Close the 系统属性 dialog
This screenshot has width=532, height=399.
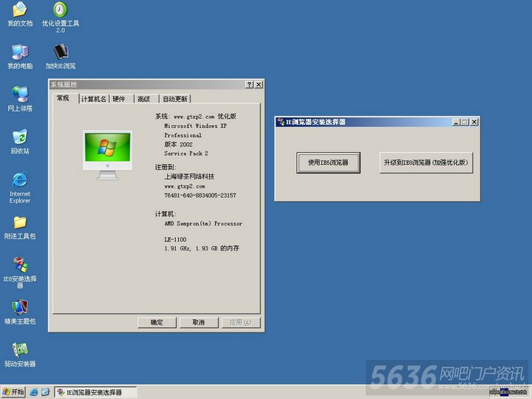click(259, 84)
